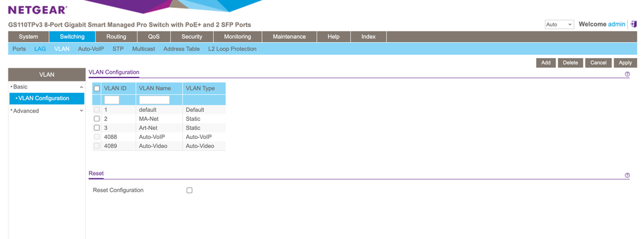Select VLAN submenu item
This screenshot has width=644, height=239.
tap(62, 49)
